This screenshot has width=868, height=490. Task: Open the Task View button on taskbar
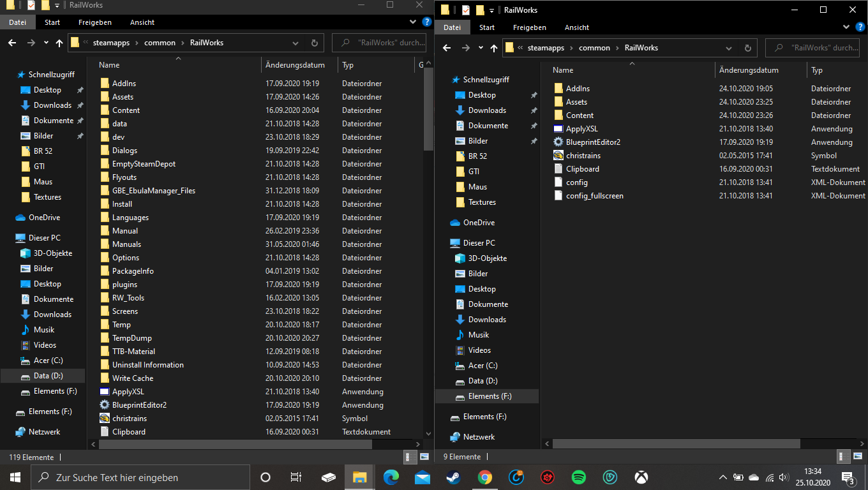point(296,477)
